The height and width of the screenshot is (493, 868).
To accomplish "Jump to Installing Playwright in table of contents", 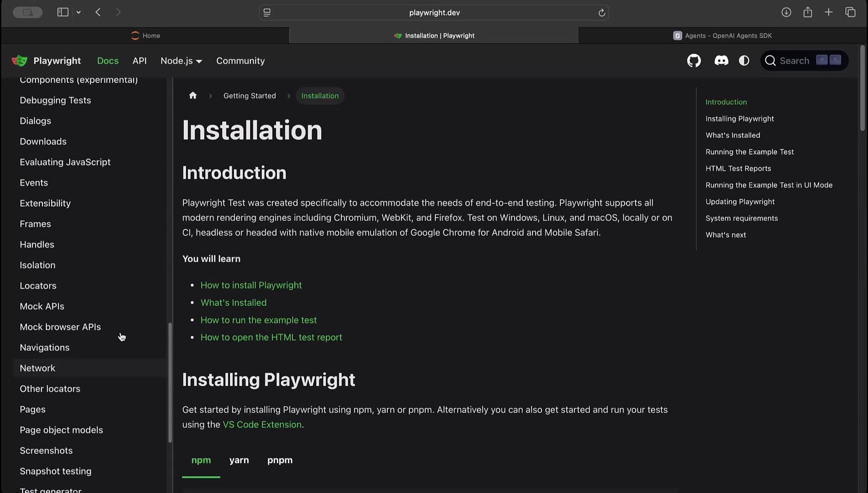I will 739,119.
